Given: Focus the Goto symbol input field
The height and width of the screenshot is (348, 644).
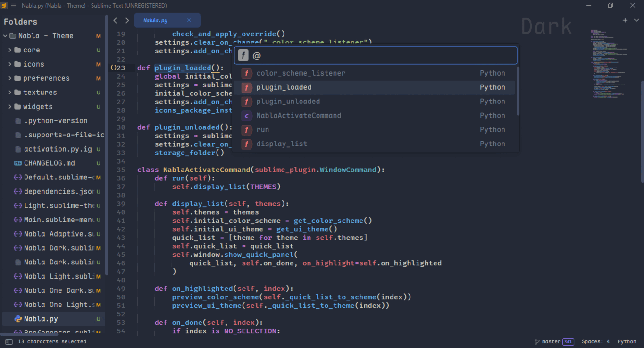Looking at the screenshot, I should [x=376, y=56].
